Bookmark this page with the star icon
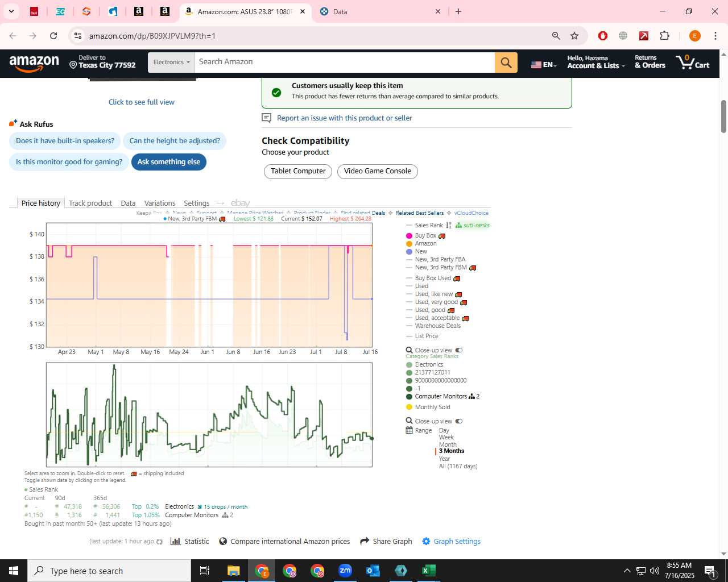This screenshot has width=728, height=582. pyautogui.click(x=574, y=36)
